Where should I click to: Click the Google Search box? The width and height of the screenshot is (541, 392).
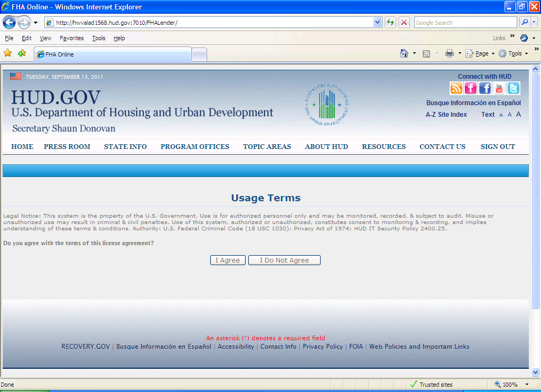tap(465, 23)
